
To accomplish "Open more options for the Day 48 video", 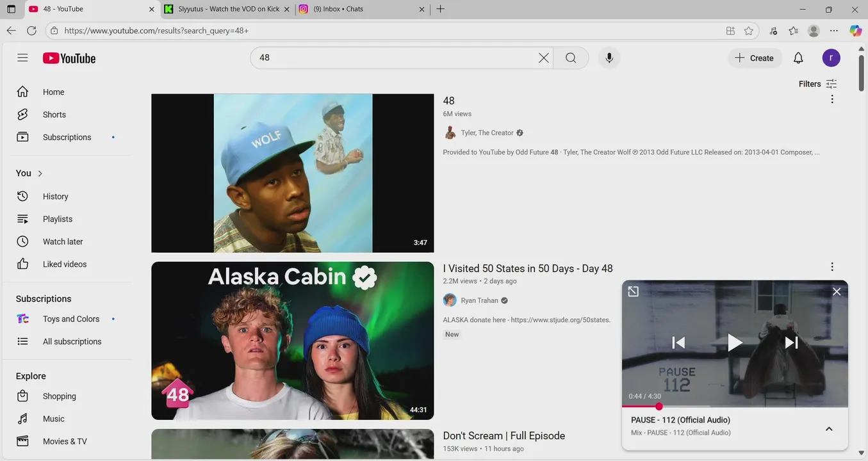I will coord(831,267).
